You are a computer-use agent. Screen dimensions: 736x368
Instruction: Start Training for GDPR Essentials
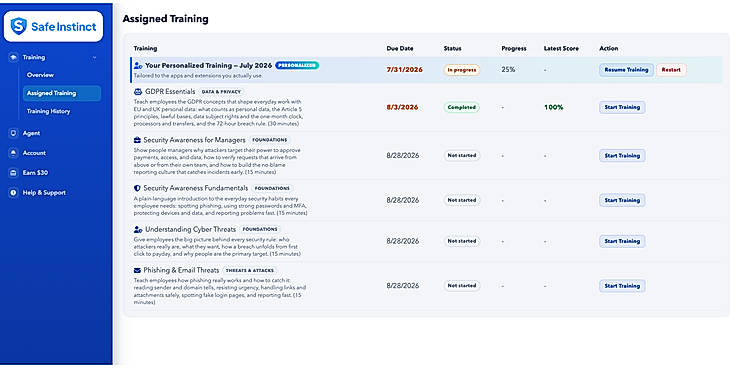(x=622, y=107)
